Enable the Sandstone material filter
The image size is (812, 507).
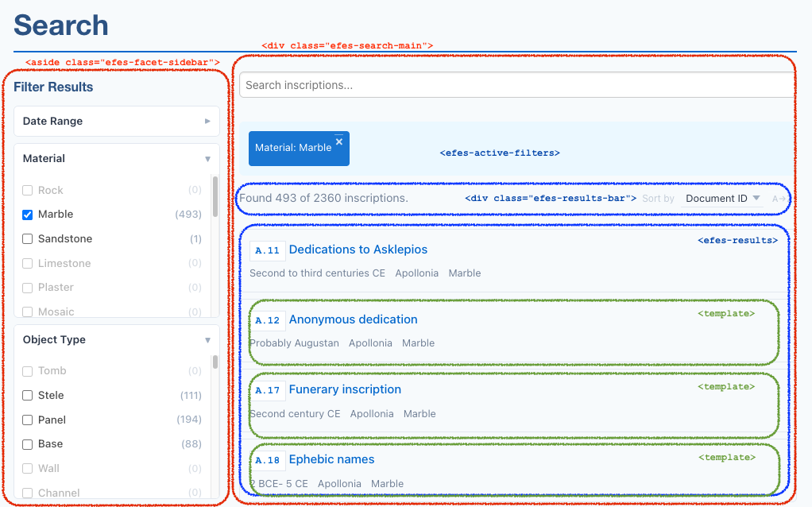coord(28,239)
